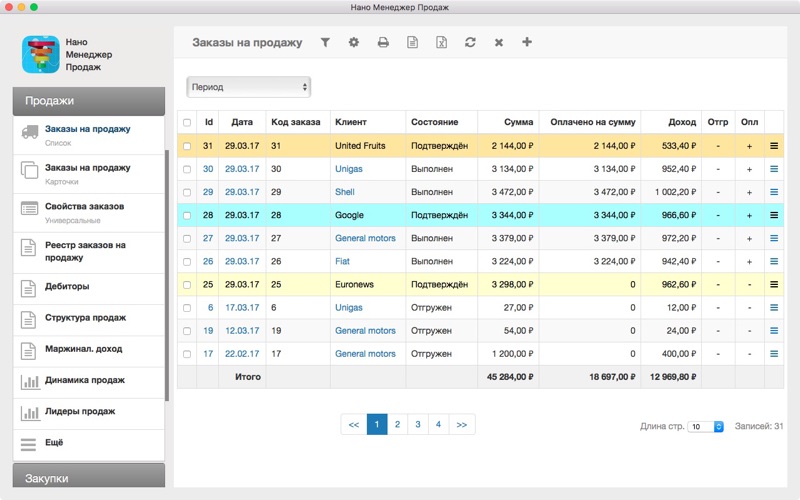The height and width of the screenshot is (500, 800).
Task: Open row menu for order 31
Action: pyautogui.click(x=774, y=146)
